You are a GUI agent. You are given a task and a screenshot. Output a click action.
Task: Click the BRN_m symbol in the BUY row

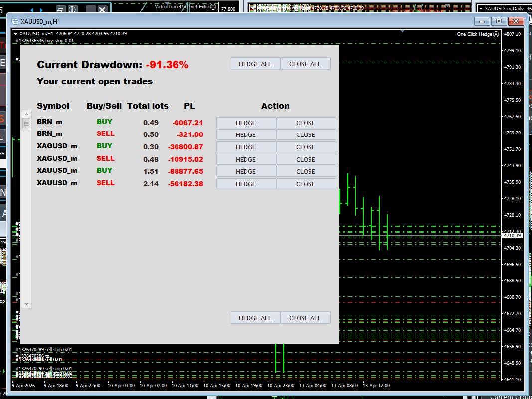[x=49, y=122]
